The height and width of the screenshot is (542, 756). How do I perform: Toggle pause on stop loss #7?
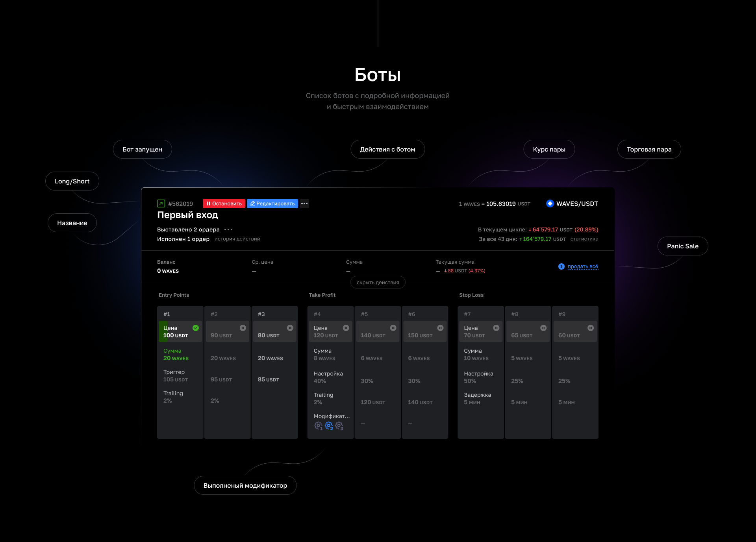(496, 328)
